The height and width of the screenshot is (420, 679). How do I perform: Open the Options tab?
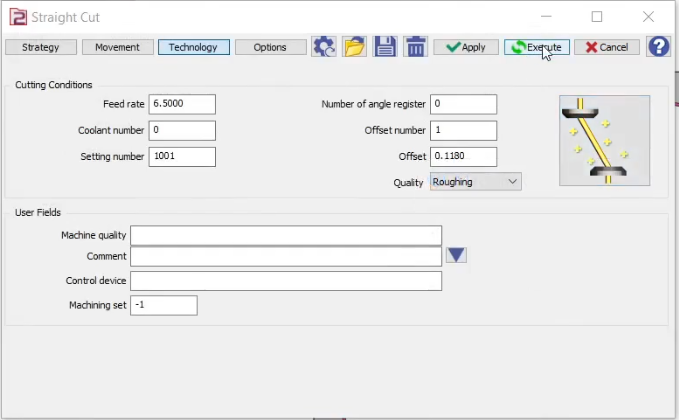click(270, 47)
